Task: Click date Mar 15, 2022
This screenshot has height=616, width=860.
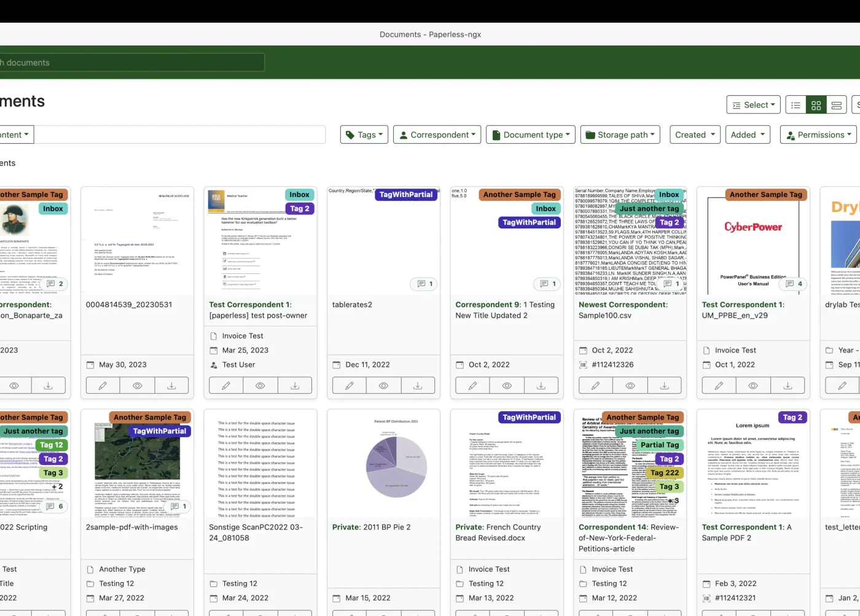Action: click(368, 598)
